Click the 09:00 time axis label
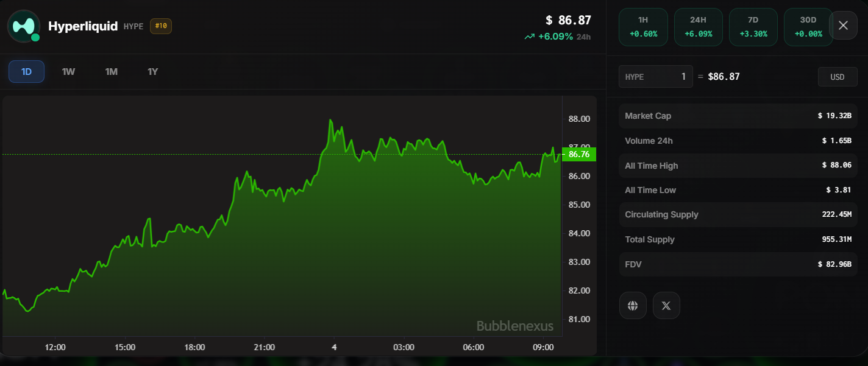 543,347
